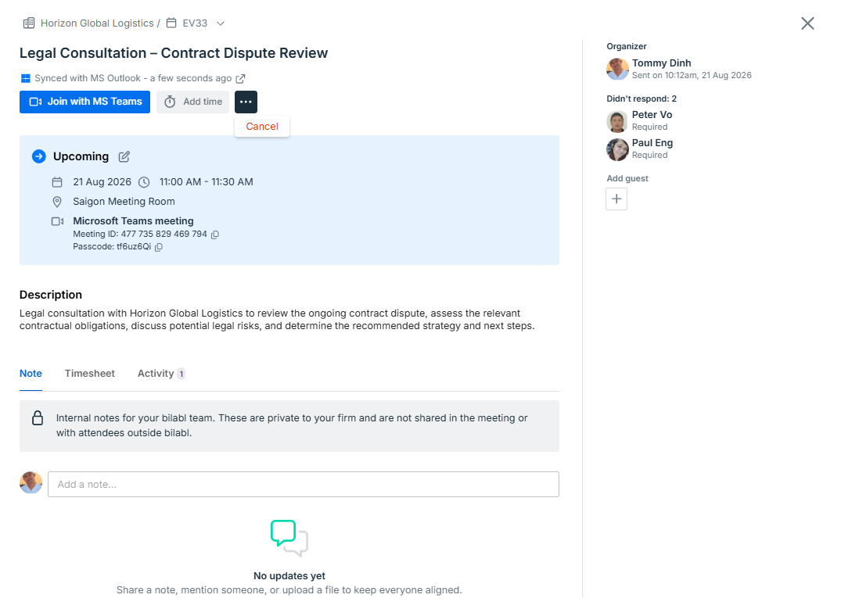
Task: Select the Microsoft Teams meeting title text
Action: (x=133, y=221)
